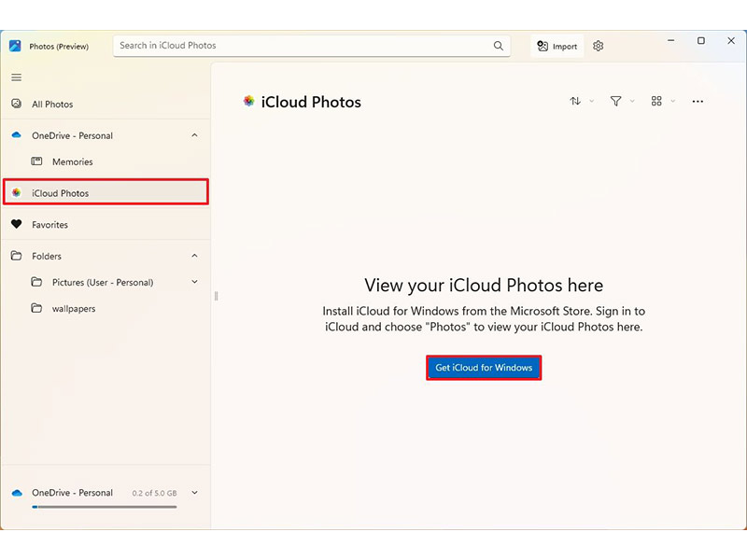The image size is (747, 560).
Task: Click the search magnifier icon
Action: pyautogui.click(x=499, y=46)
